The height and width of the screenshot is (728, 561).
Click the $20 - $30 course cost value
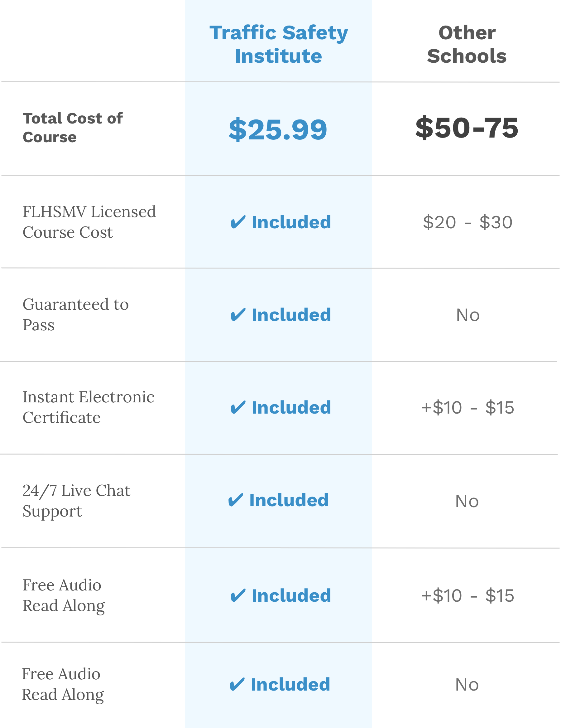[x=467, y=222]
